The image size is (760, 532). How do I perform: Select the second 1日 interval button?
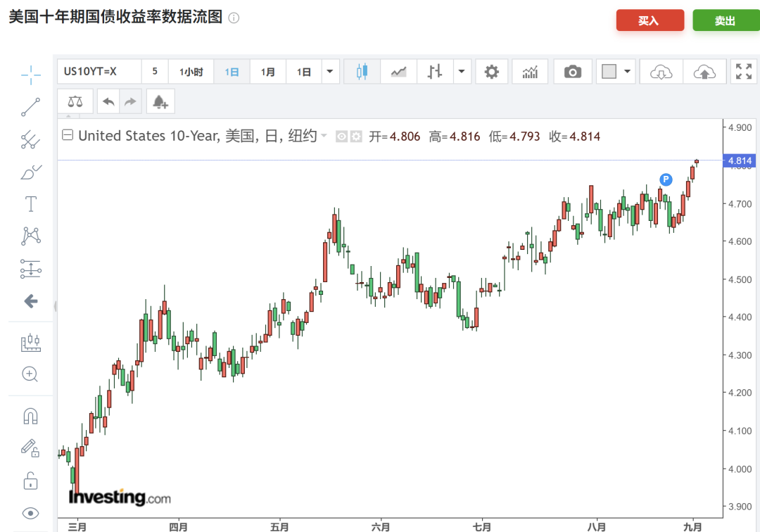click(x=304, y=72)
